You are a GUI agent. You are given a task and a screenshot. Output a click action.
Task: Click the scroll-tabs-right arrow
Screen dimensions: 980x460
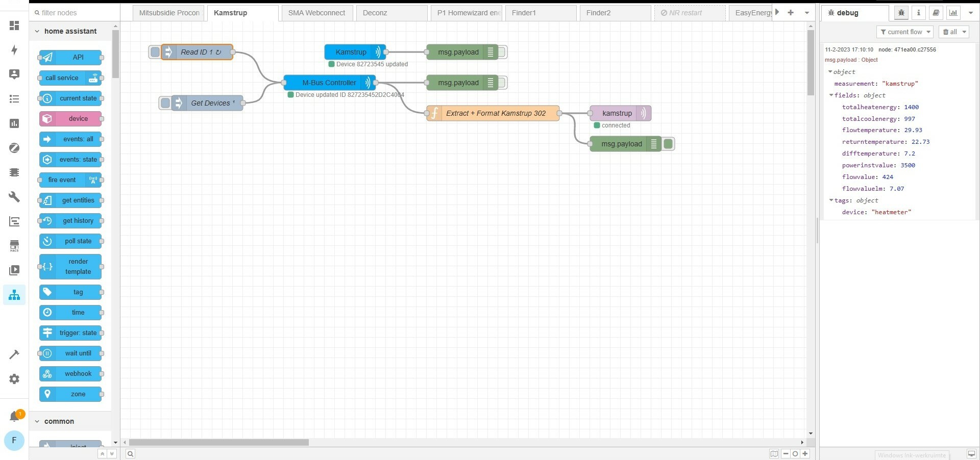pos(777,12)
